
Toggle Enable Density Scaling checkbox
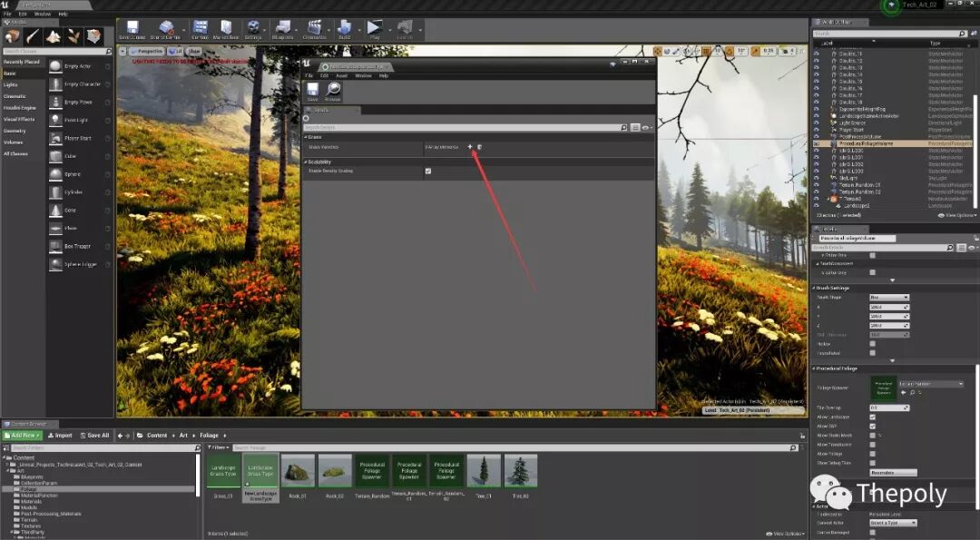pos(428,171)
